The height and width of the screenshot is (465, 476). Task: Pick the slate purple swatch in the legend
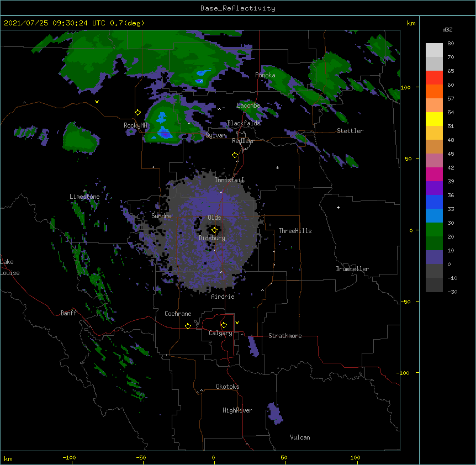[434, 257]
